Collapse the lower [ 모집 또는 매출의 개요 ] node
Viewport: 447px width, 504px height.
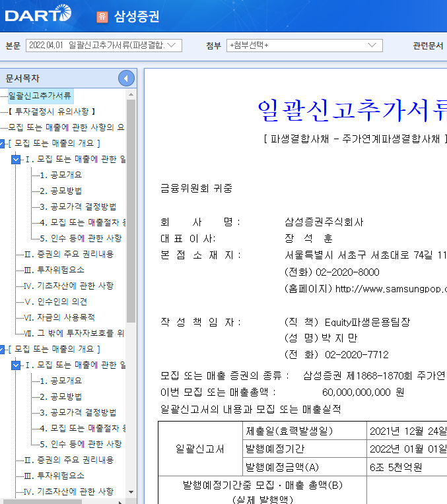point(2,350)
